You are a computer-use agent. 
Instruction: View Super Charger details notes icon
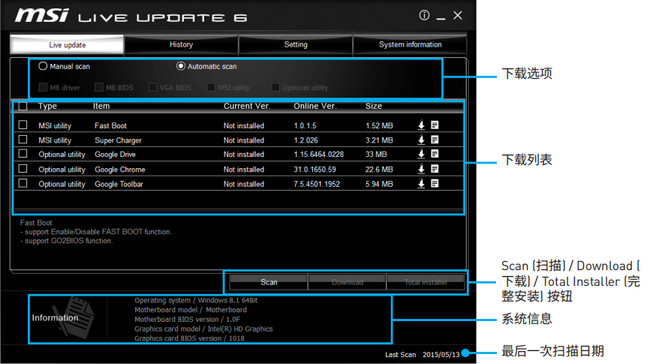click(434, 140)
